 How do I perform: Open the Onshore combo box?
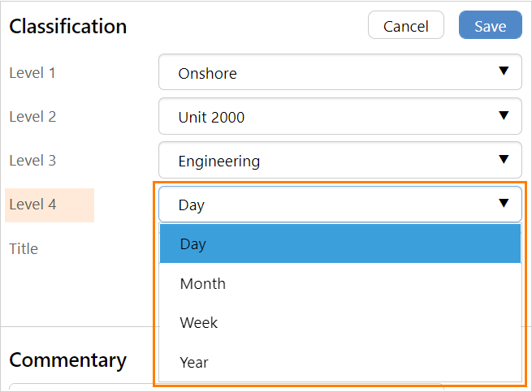(325, 73)
